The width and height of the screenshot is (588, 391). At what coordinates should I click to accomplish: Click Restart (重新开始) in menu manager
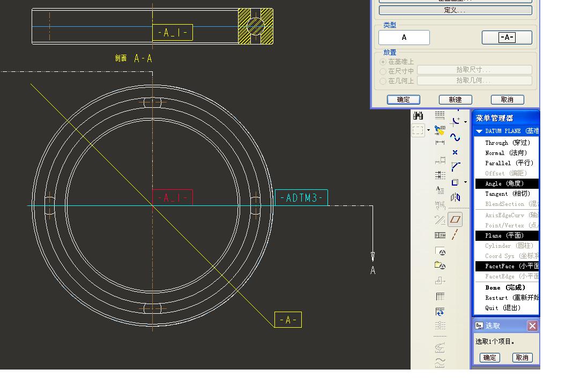pyautogui.click(x=507, y=298)
